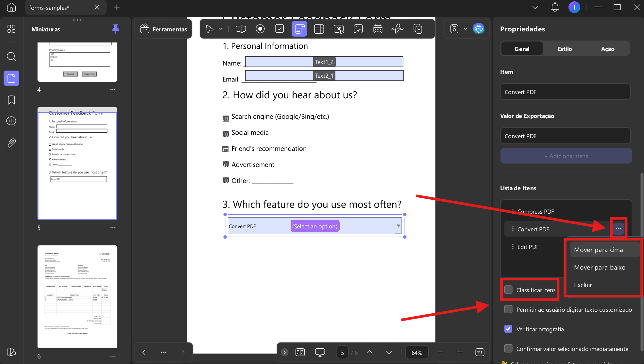
Task: Enable Confirmar valor selecionado imediatamente
Action: [508, 348]
